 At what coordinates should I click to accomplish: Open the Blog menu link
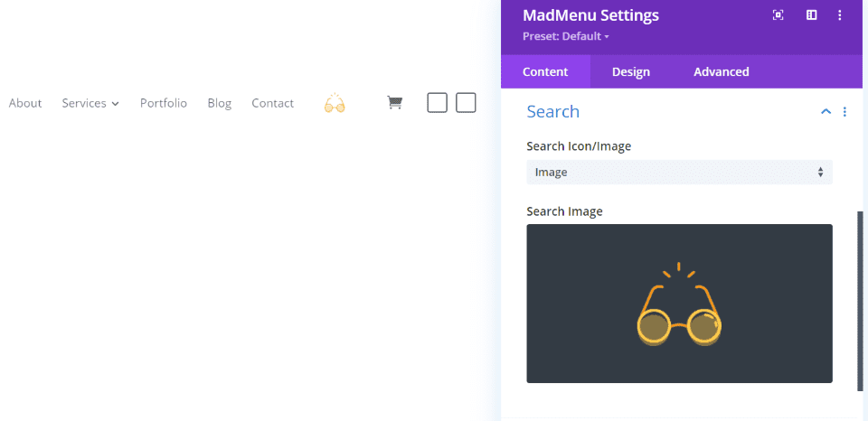point(219,104)
